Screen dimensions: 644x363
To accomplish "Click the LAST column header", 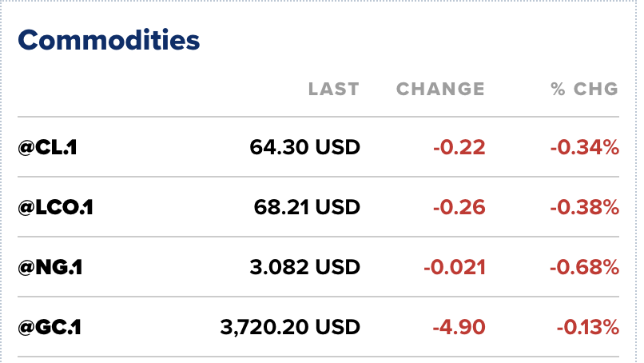I will coord(334,89).
